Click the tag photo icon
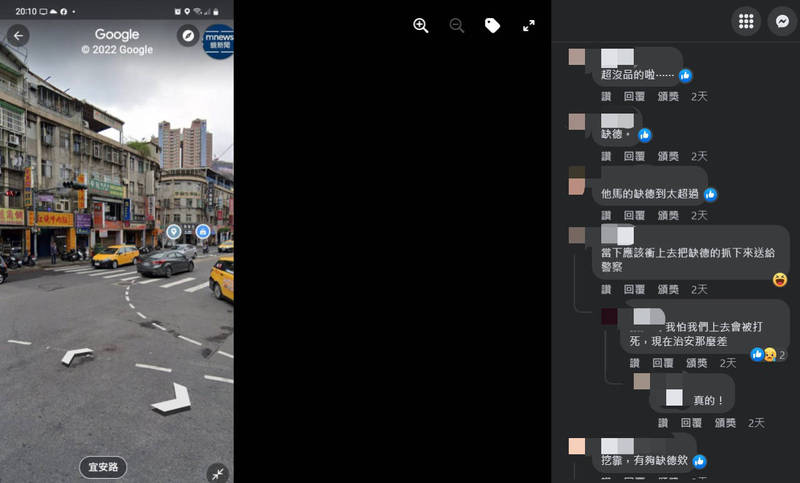 pyautogui.click(x=492, y=26)
